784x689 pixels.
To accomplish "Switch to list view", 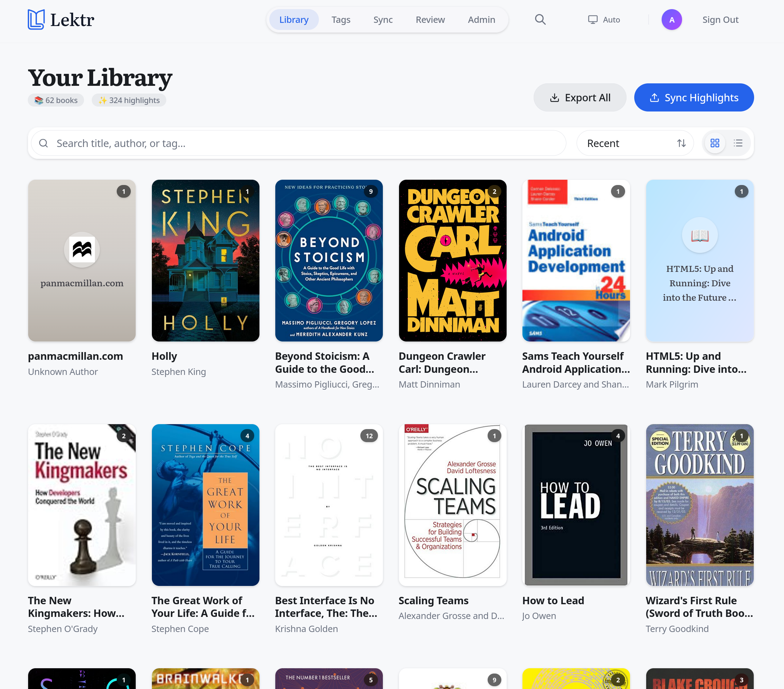I will pos(738,143).
